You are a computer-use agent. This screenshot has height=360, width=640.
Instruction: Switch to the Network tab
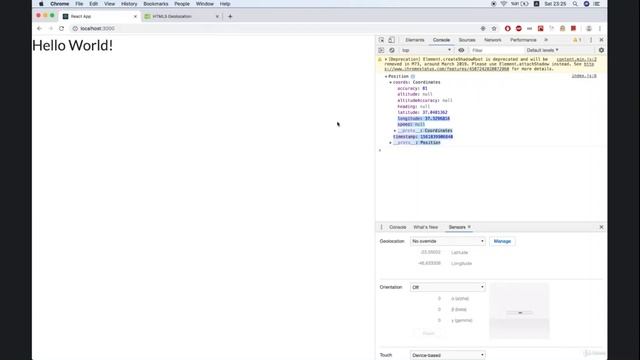pyautogui.click(x=493, y=40)
